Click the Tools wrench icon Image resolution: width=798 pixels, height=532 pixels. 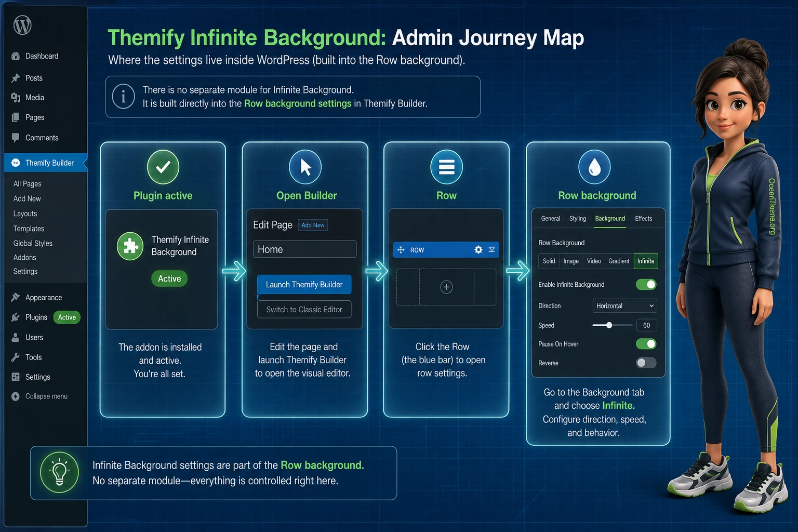16,357
